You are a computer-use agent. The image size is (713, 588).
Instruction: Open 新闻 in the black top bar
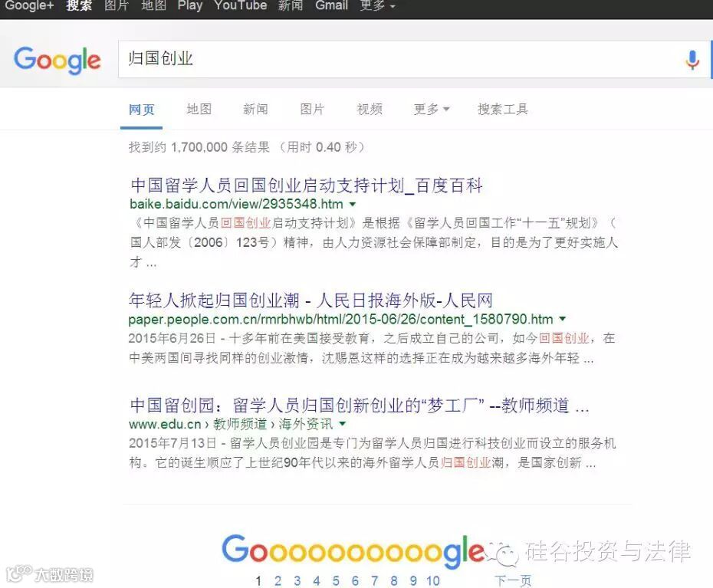(291, 6)
